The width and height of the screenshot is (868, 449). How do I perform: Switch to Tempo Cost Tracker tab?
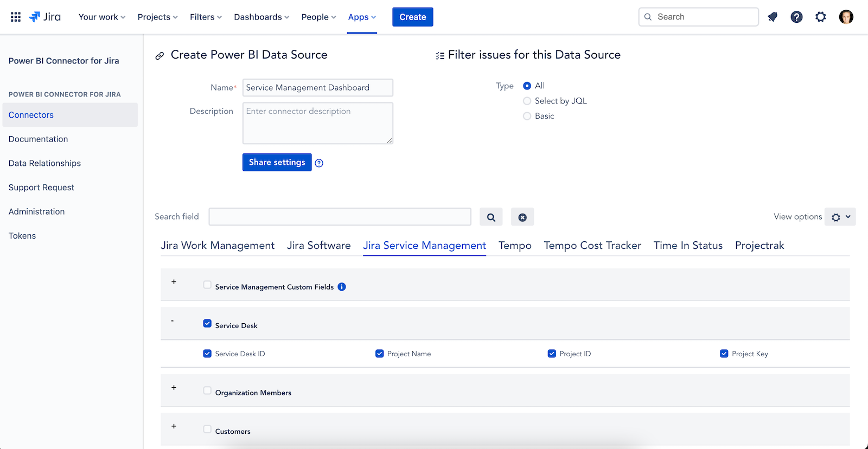pyautogui.click(x=592, y=246)
